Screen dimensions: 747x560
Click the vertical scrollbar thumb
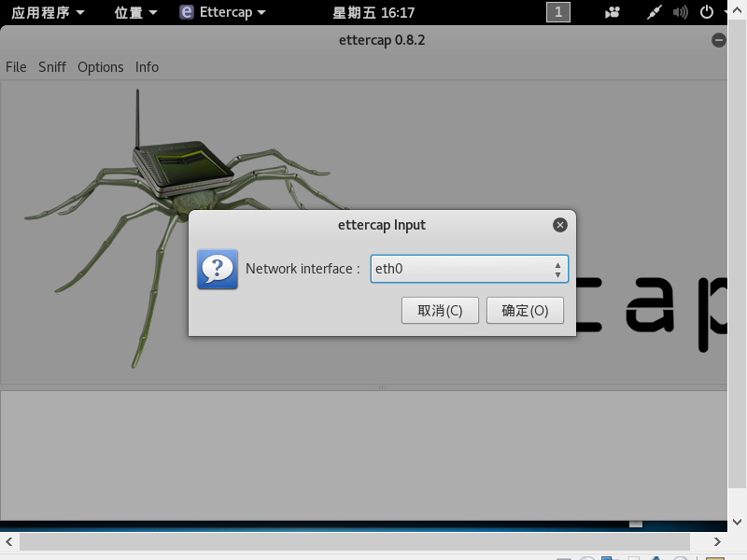tap(737, 253)
